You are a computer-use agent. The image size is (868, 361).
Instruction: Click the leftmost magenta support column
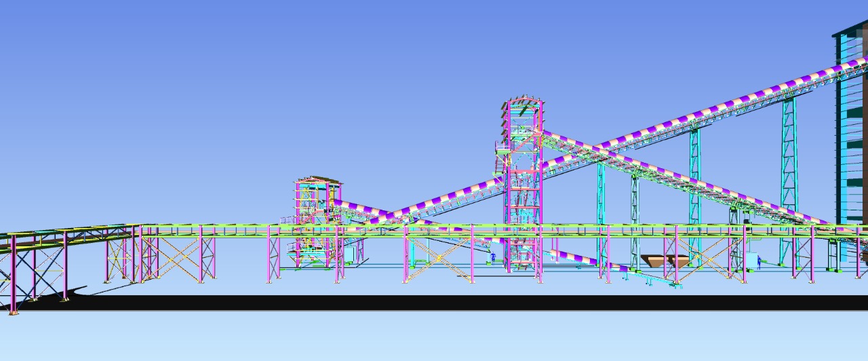(12, 275)
